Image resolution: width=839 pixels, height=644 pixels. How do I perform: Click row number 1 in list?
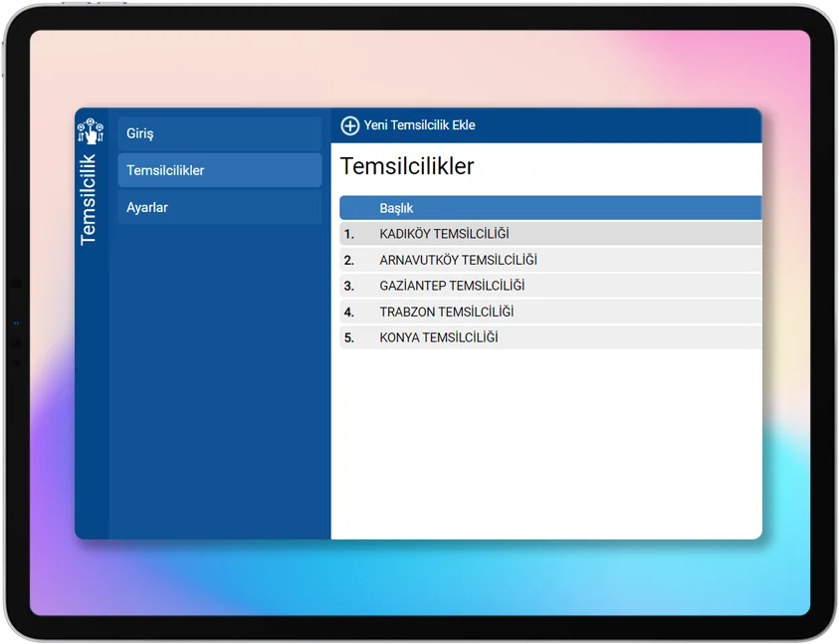(349, 234)
